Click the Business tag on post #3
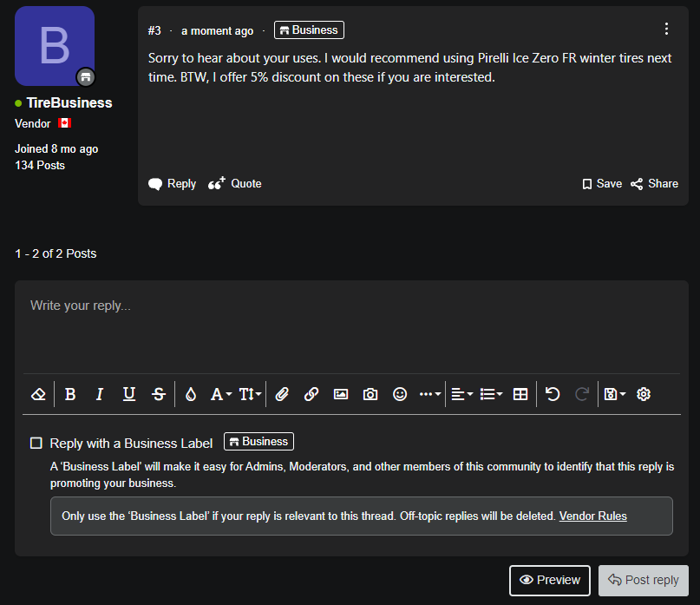The height and width of the screenshot is (605, 700). pos(309,30)
